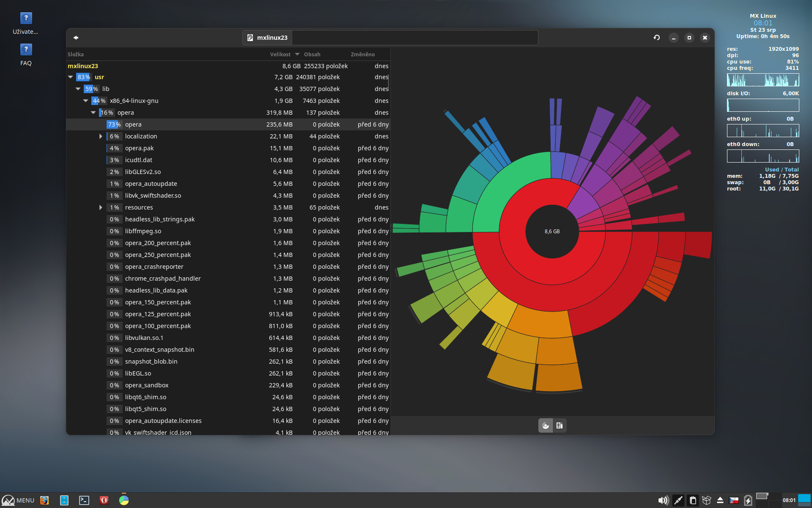Rescan the folder with the reload icon
This screenshot has height=508, width=812.
(657, 38)
